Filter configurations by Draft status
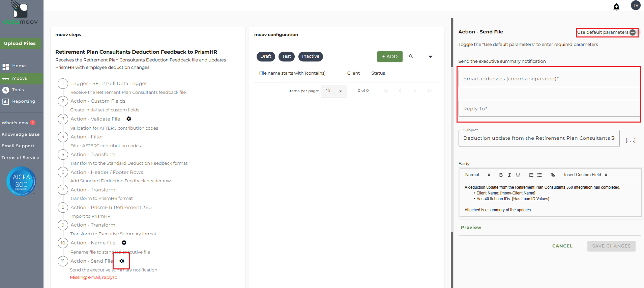The width and height of the screenshot is (644, 288). pyautogui.click(x=266, y=56)
